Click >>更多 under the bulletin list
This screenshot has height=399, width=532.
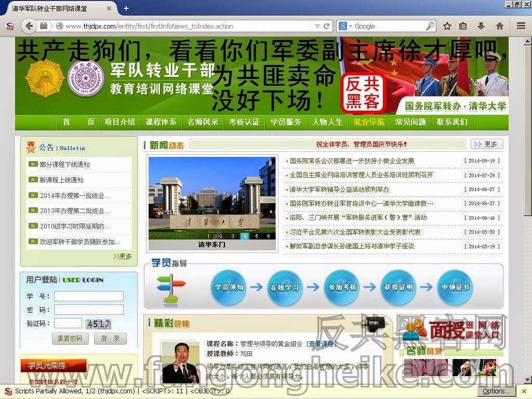[123, 256]
